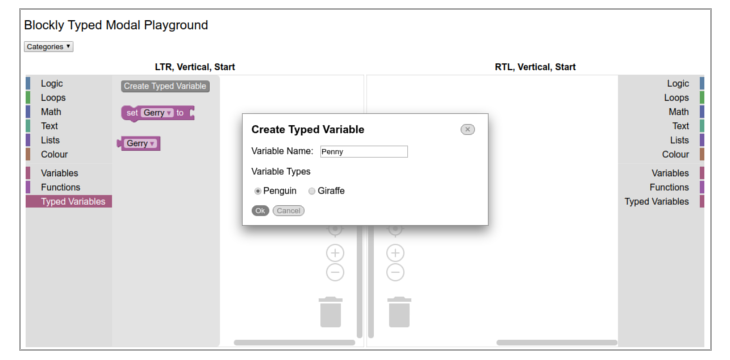Screen dimensions: 730x360
Task: Close the Create Typed Variable dialog
Action: 467,129
